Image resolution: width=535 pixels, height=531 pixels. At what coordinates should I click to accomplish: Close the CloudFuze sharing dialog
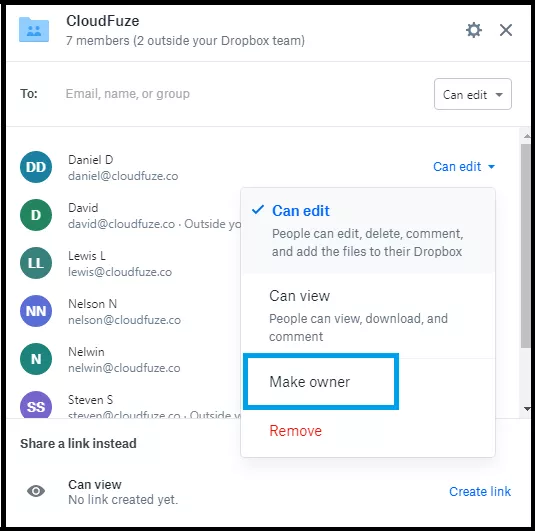(506, 30)
